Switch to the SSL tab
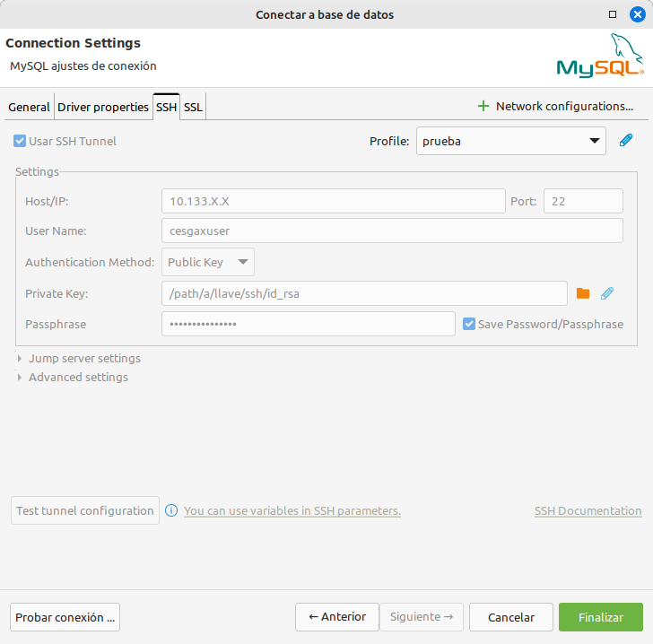Screen dimensions: 653x644 (193, 107)
